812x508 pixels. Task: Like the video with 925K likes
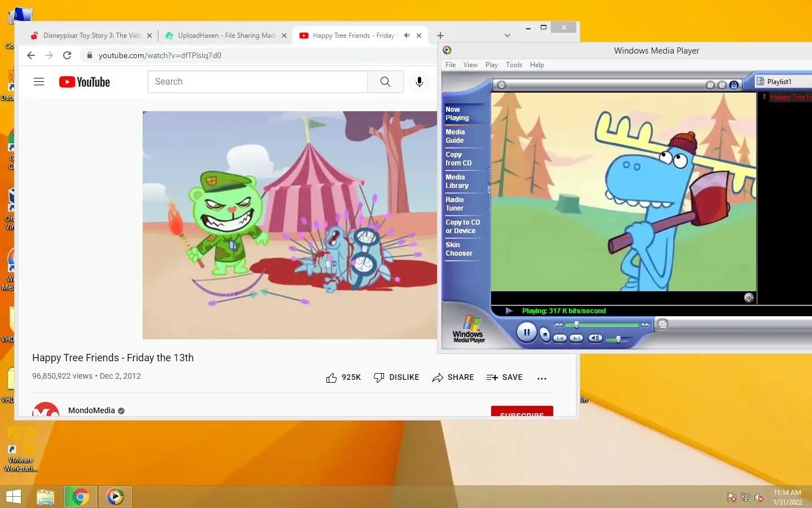[x=343, y=378]
